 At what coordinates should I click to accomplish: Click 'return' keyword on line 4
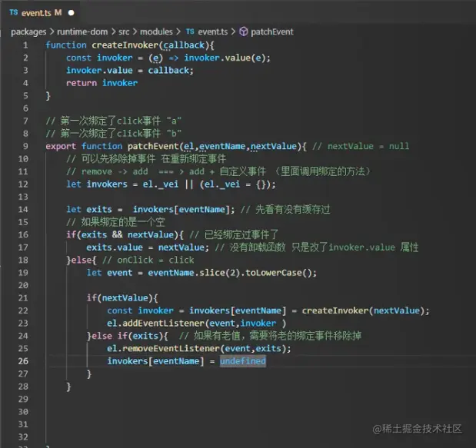click(x=82, y=83)
